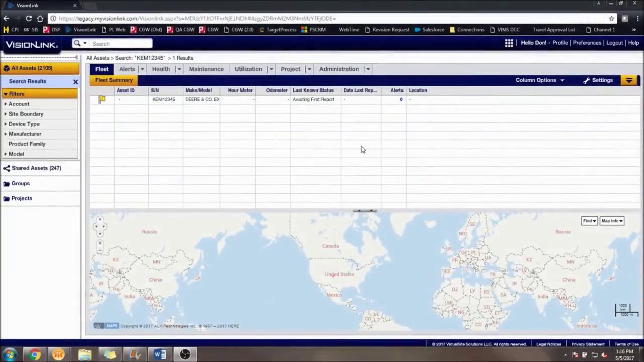Click the map pan control
This screenshot has width=644, height=362.
[100, 226]
